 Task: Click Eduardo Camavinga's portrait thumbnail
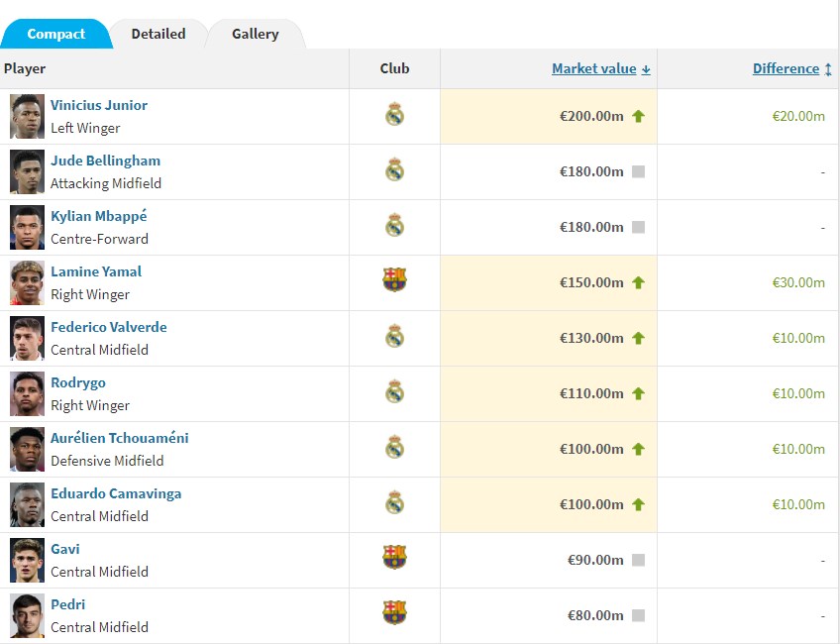coord(28,504)
